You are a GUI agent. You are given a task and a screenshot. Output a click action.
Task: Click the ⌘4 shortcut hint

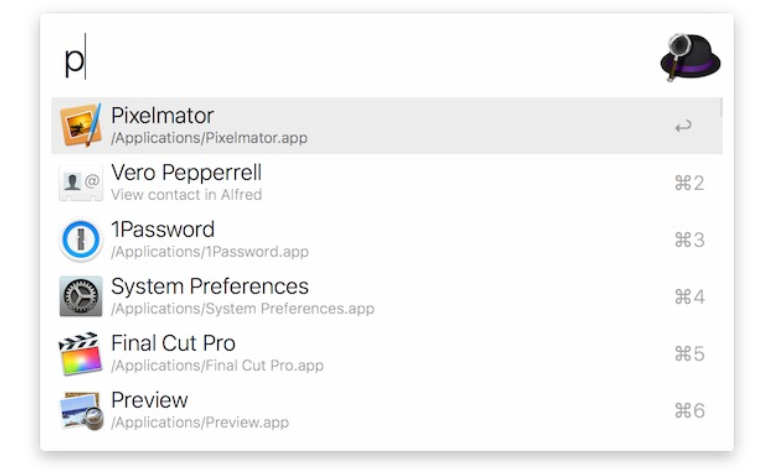(689, 297)
